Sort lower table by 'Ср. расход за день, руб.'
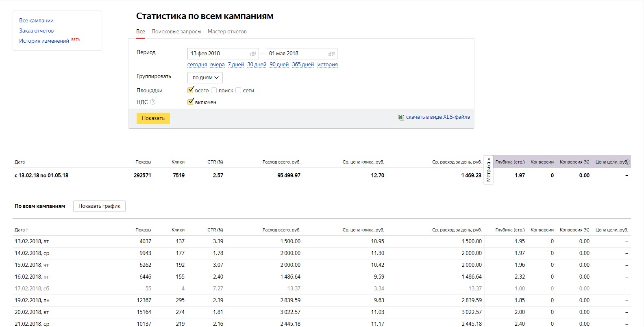This screenshot has height=327, width=644. tap(457, 230)
